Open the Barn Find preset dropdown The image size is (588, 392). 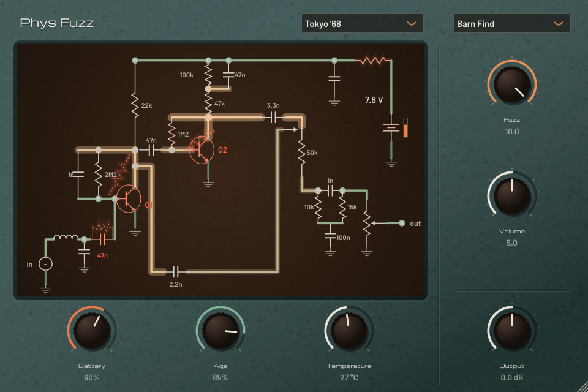(x=511, y=24)
